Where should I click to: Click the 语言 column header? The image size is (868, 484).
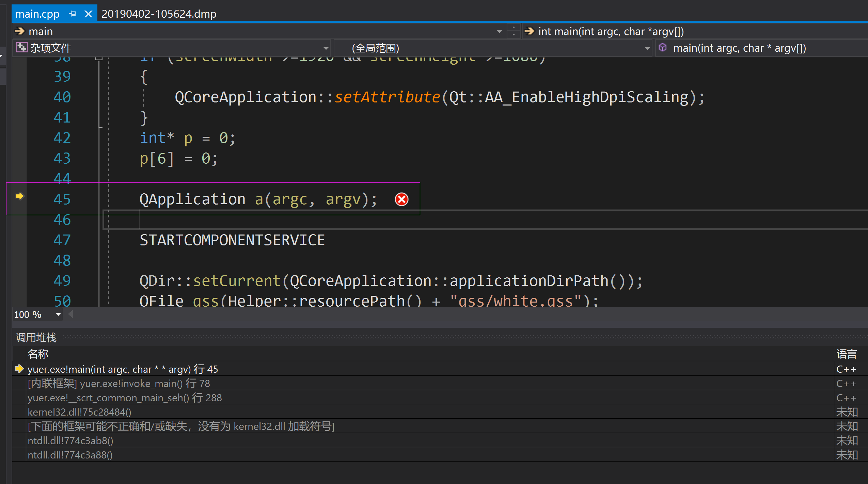[846, 354]
